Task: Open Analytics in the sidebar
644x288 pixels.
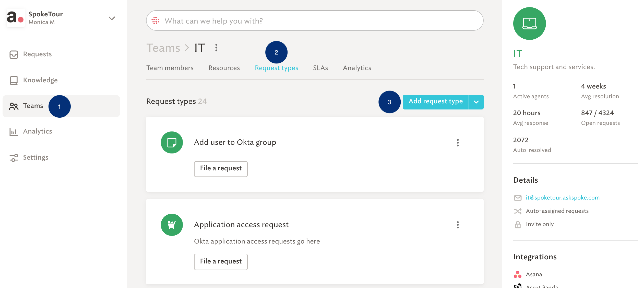Action: tap(61, 131)
